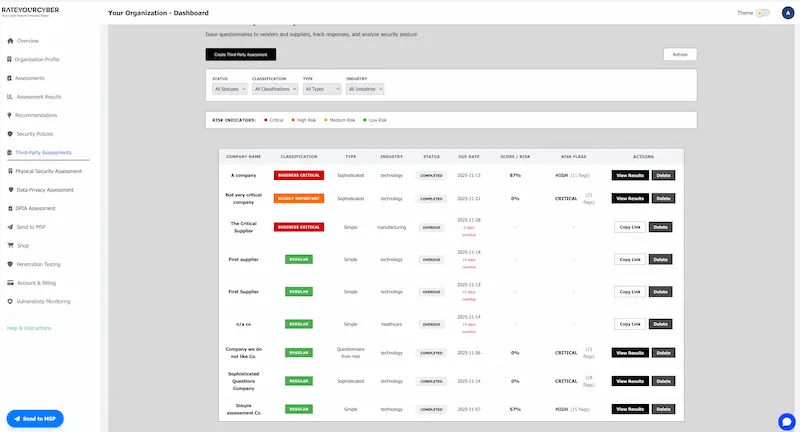Open the All Industries dropdown

(x=365, y=89)
